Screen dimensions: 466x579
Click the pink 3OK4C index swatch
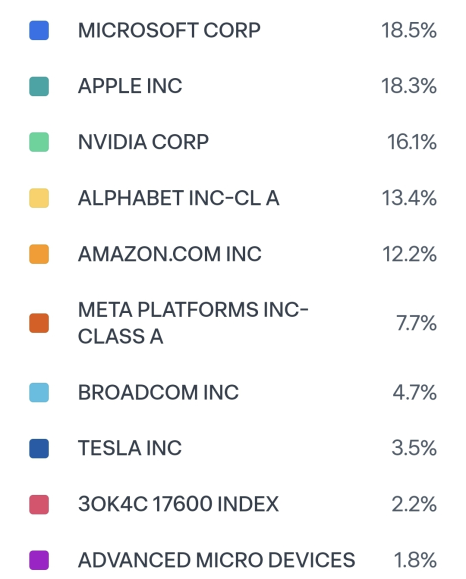(39, 504)
